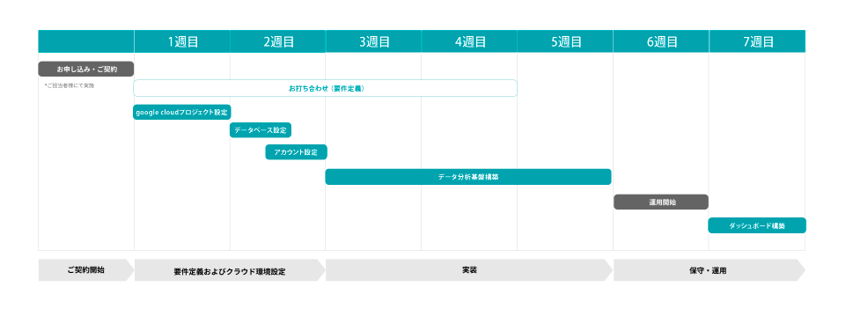
Task: Click the ご担当者様にて実施 note
Action: [70, 85]
